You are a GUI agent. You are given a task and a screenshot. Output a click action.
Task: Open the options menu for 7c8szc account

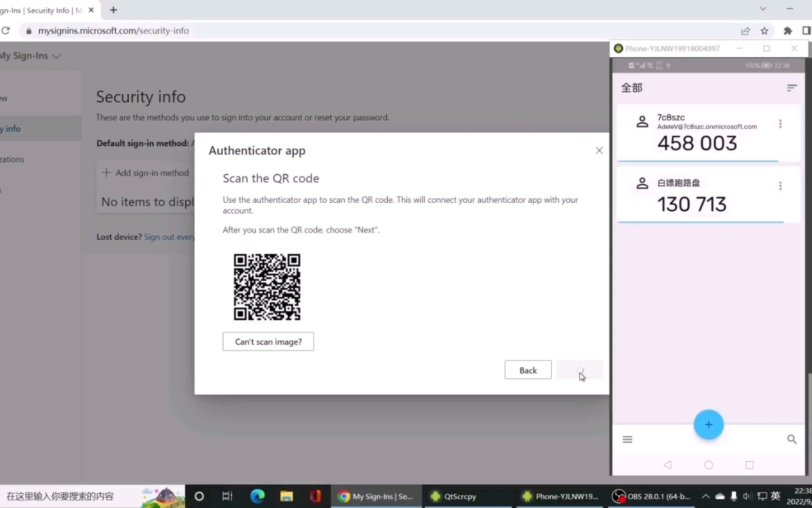pyautogui.click(x=781, y=124)
